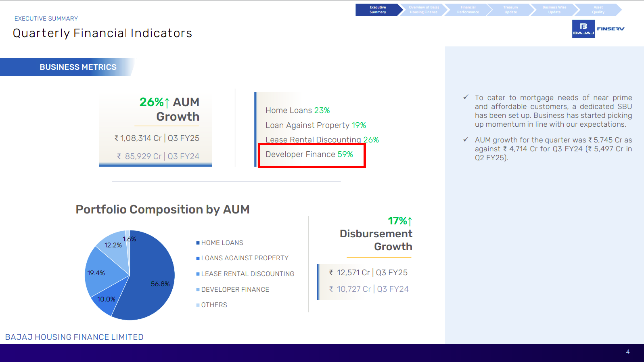Click the '₹ 10,727 Cr | Q3 FY24' value
The image size is (644, 362).
tap(369, 289)
